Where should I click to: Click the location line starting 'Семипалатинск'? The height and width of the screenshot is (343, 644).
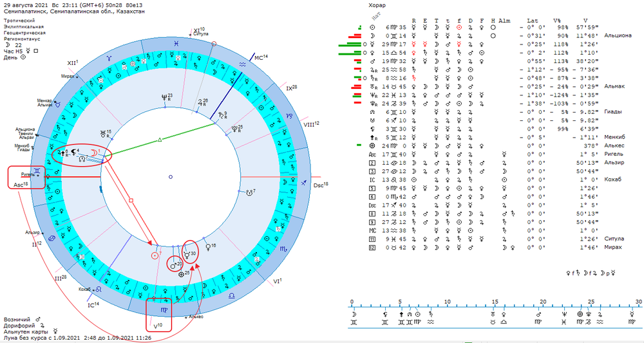click(74, 12)
